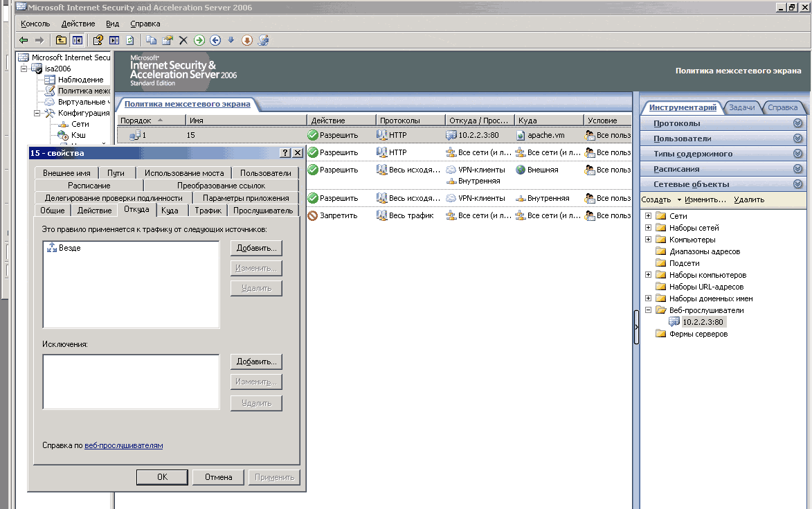The image size is (812, 509).
Task: Click the gray Forward arrow in toolbar
Action: tap(39, 40)
